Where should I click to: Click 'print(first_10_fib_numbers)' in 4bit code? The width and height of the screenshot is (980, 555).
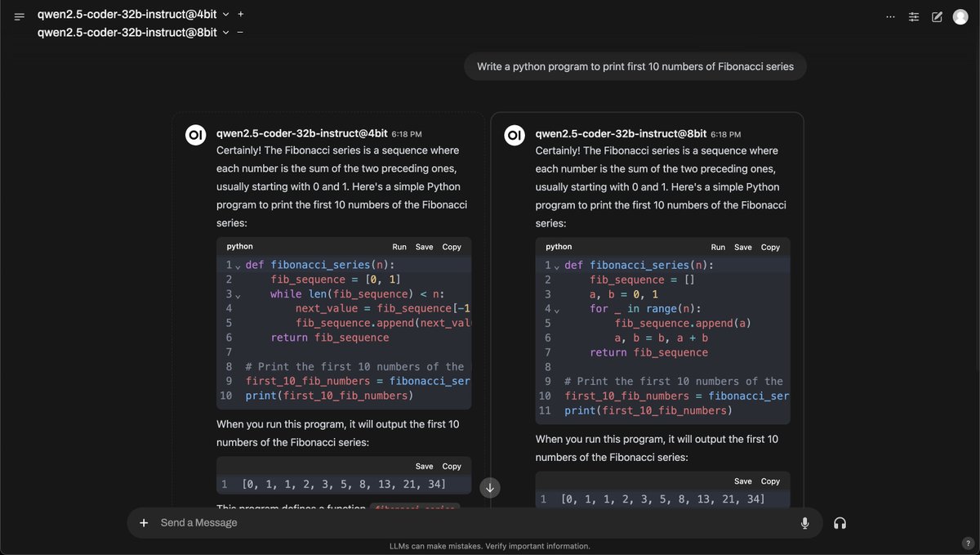(329, 396)
